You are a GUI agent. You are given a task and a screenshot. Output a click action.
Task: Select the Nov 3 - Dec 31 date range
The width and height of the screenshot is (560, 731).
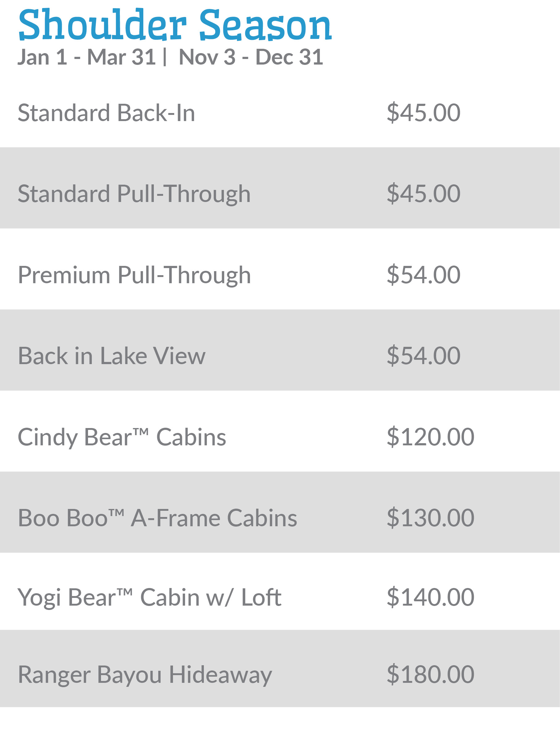point(251,57)
